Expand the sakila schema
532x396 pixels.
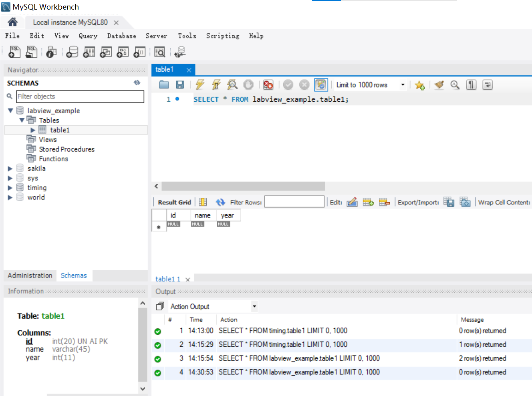point(10,168)
